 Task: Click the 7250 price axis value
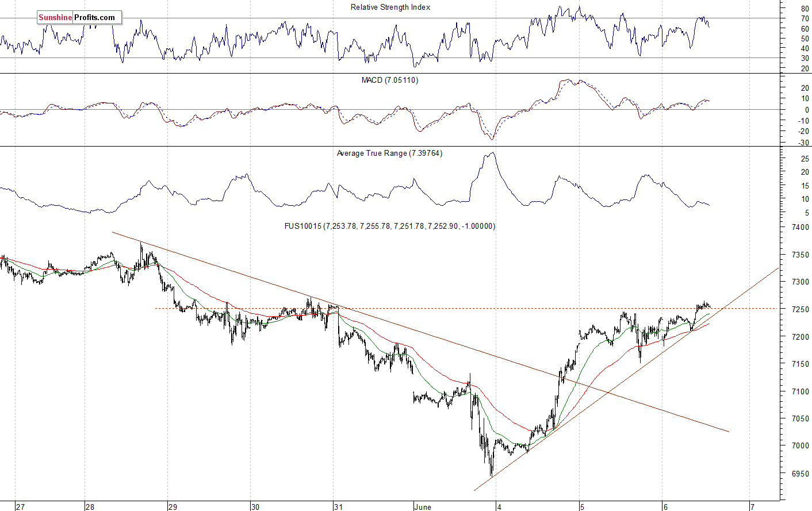[800, 309]
